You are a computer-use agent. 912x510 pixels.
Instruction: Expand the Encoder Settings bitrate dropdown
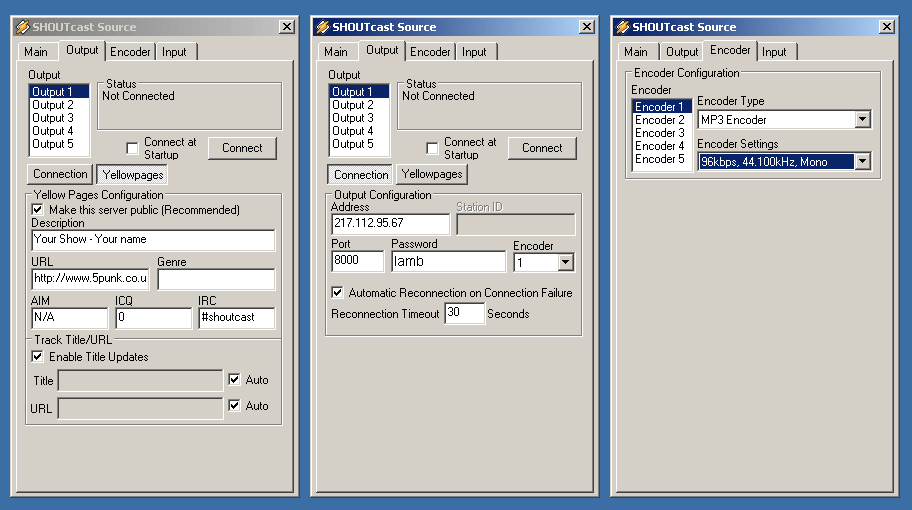tap(863, 161)
